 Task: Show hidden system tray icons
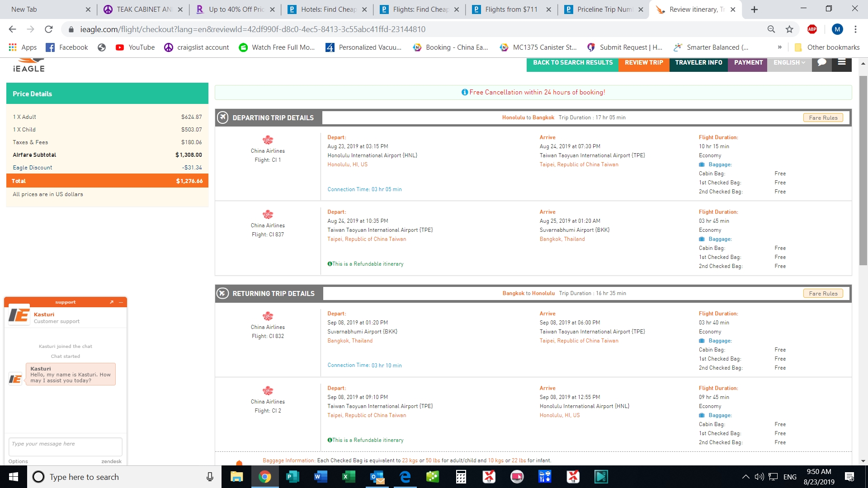745,477
